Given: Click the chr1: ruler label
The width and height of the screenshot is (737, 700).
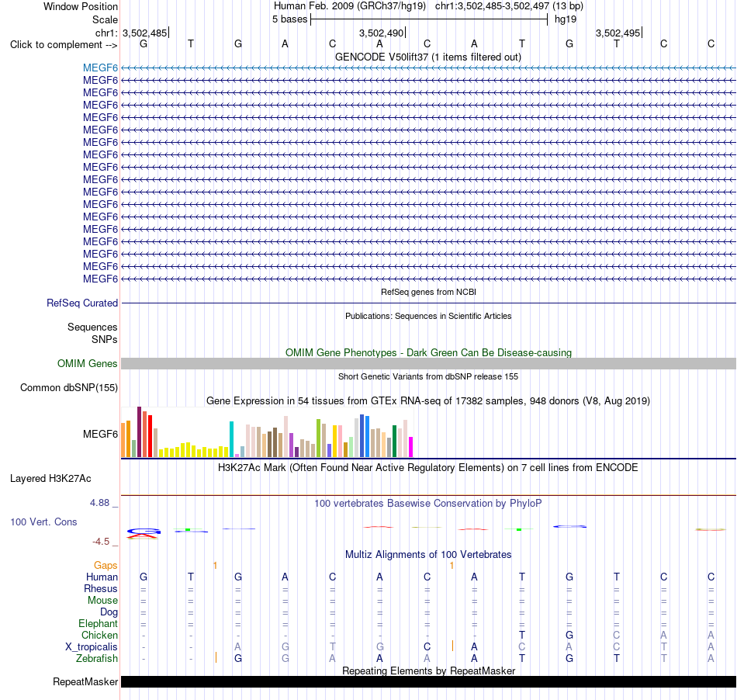Looking at the screenshot, I should coord(106,33).
